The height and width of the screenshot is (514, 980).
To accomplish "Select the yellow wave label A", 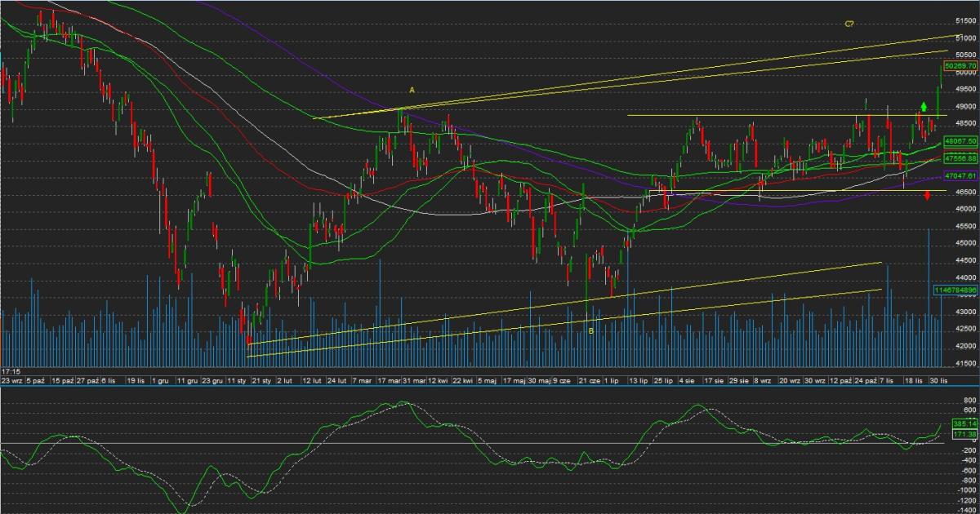I will pos(412,90).
